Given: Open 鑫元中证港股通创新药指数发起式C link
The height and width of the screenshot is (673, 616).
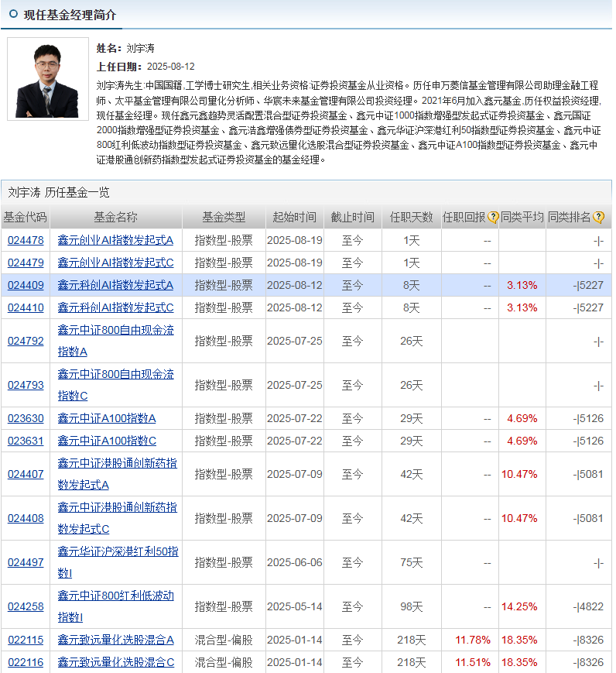Looking at the screenshot, I should tap(117, 518).
